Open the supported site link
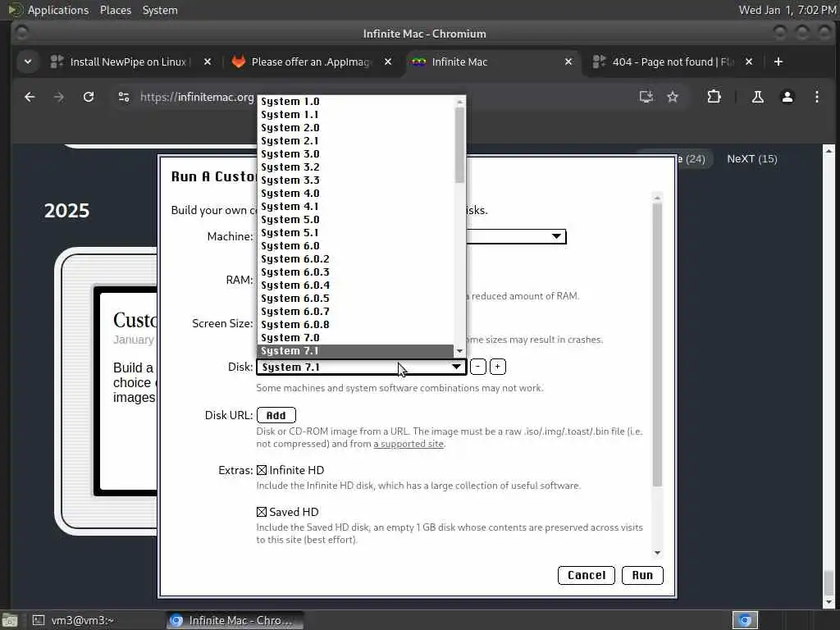Viewport: 840px width, 630px height. 409,444
